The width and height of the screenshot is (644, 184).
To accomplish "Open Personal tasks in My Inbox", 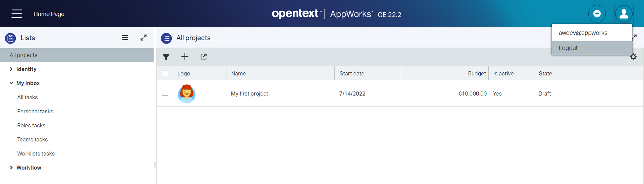I will click(x=35, y=111).
